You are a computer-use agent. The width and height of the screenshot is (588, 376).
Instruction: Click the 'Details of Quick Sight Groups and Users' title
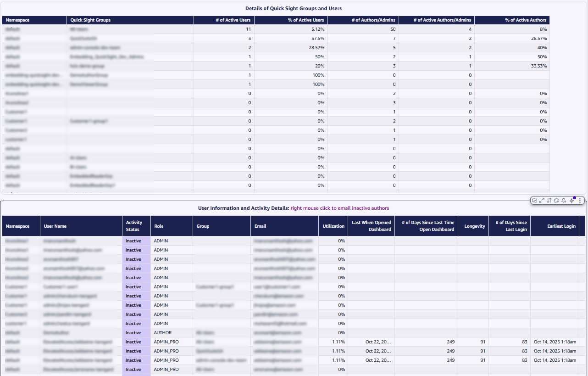294,8
